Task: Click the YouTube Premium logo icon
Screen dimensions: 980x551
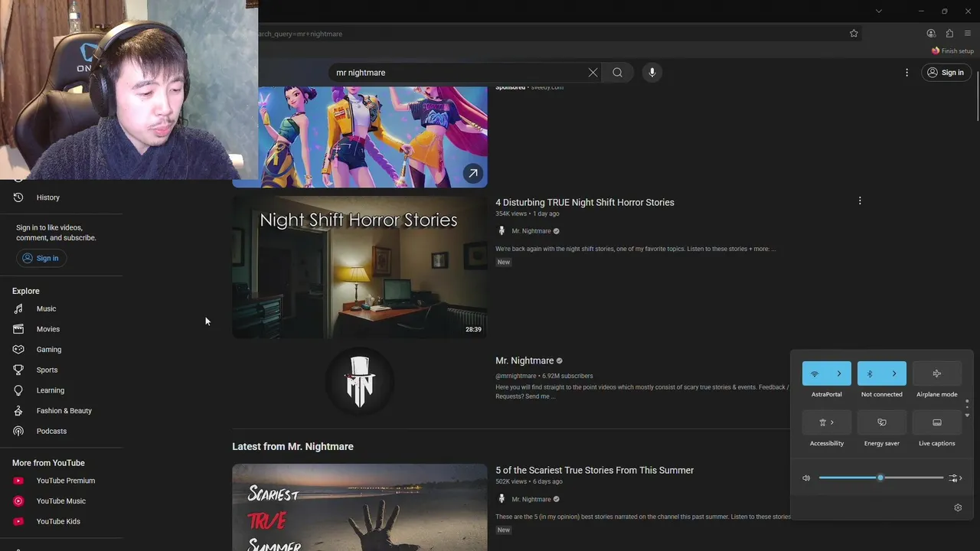Action: pos(18,481)
